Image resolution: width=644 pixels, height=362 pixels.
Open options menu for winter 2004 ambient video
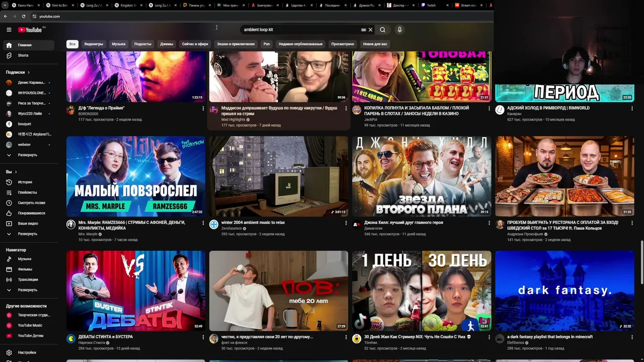346,223
